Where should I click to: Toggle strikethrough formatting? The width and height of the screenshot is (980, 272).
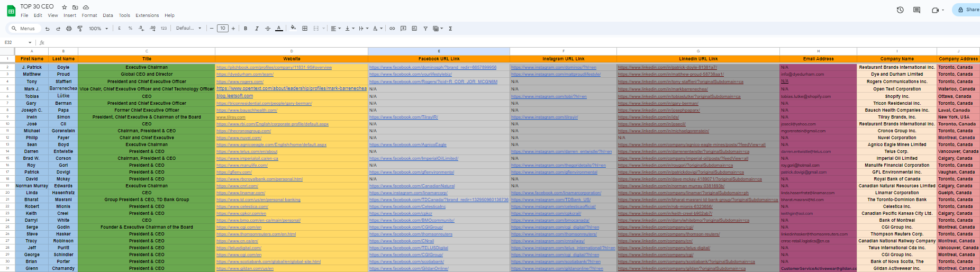click(x=268, y=29)
